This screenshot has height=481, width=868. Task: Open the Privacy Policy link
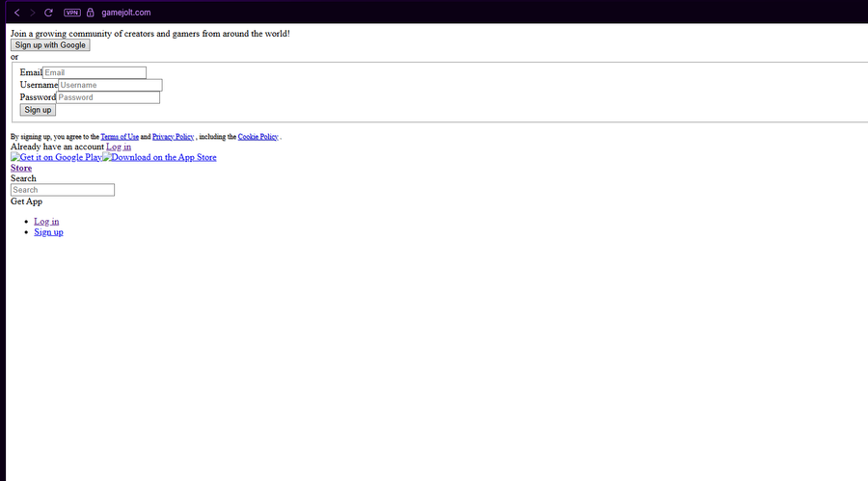coord(174,137)
